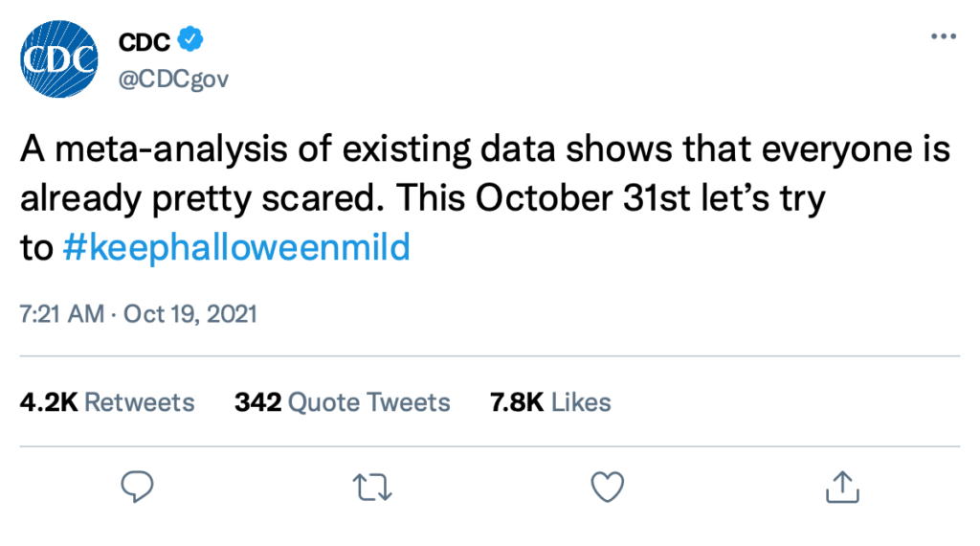Click the blue verified badge
980x546 pixels.
[191, 41]
